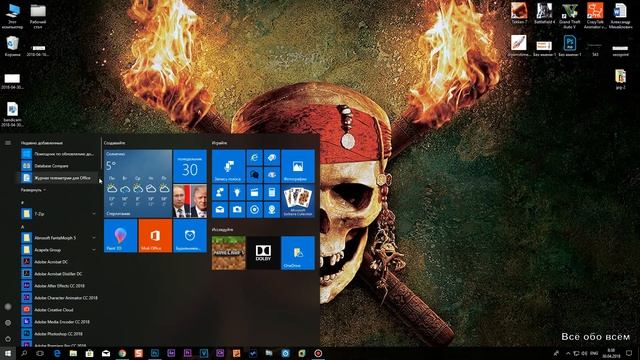640x360 pixels.
Task: Click Развернуть to expand recently added
Action: (x=33, y=190)
